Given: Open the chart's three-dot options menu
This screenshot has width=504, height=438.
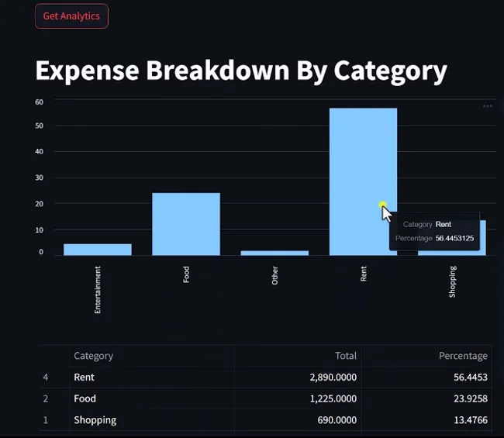Looking at the screenshot, I should [x=488, y=106].
